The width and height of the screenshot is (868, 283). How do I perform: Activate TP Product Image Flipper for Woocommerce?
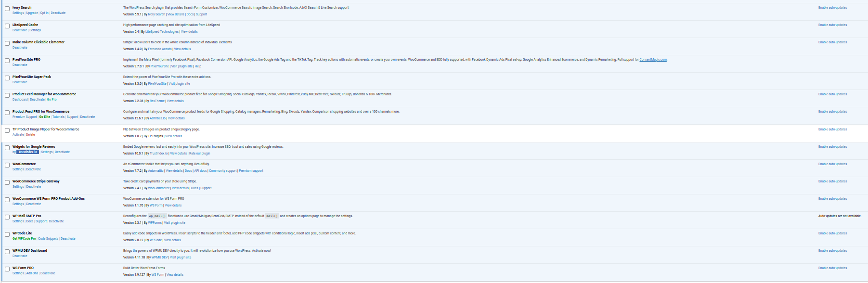point(18,135)
